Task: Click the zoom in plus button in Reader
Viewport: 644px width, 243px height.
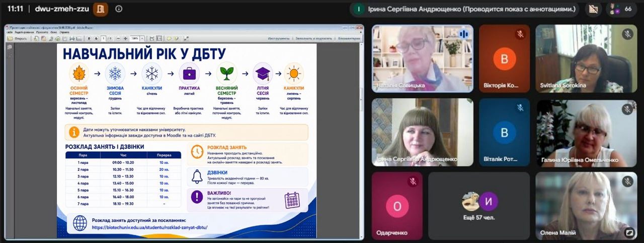Action: 125,38
